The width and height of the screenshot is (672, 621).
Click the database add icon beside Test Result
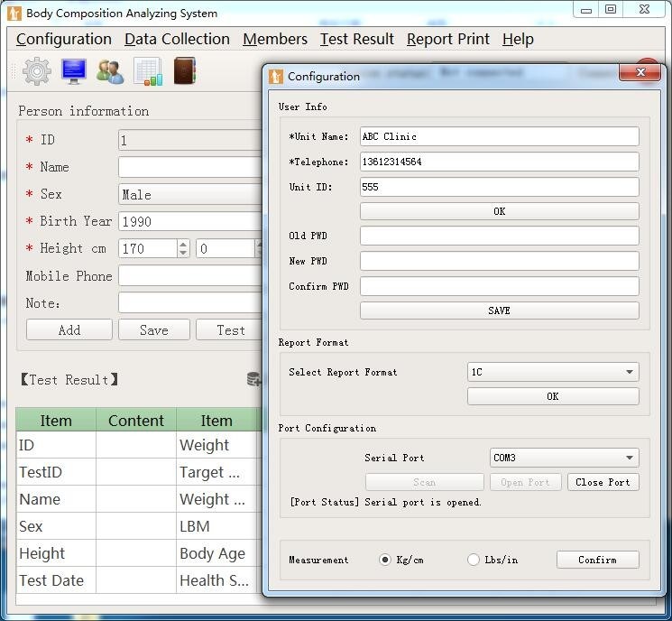tap(254, 380)
